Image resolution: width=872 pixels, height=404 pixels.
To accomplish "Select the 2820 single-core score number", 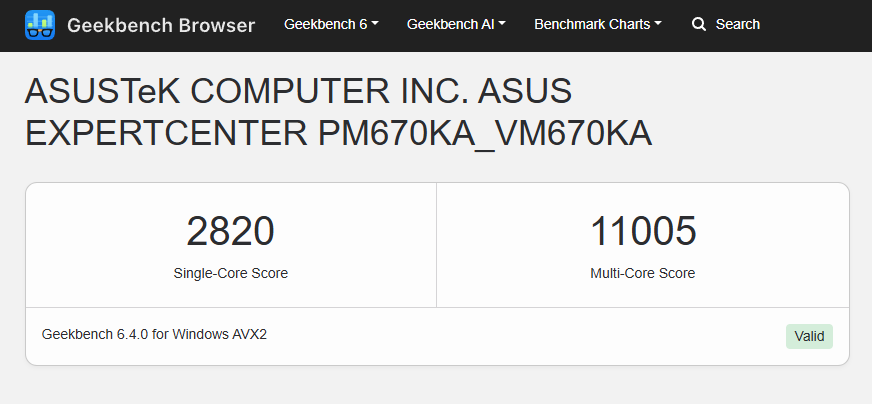I will point(230,231).
